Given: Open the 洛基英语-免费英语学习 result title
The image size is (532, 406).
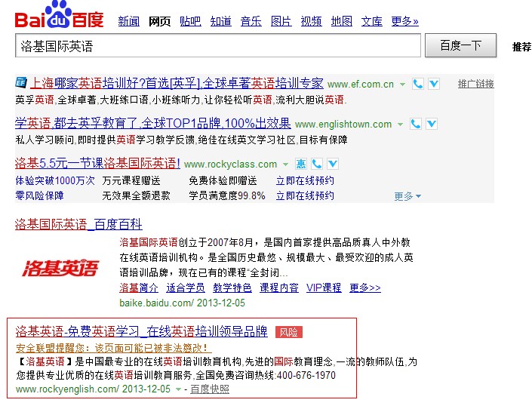Looking at the screenshot, I should 141,331.
